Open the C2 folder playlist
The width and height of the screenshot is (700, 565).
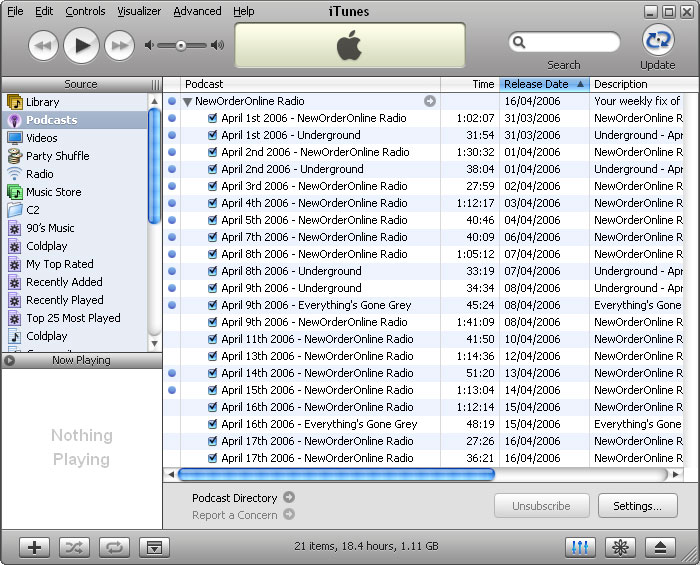[75, 210]
